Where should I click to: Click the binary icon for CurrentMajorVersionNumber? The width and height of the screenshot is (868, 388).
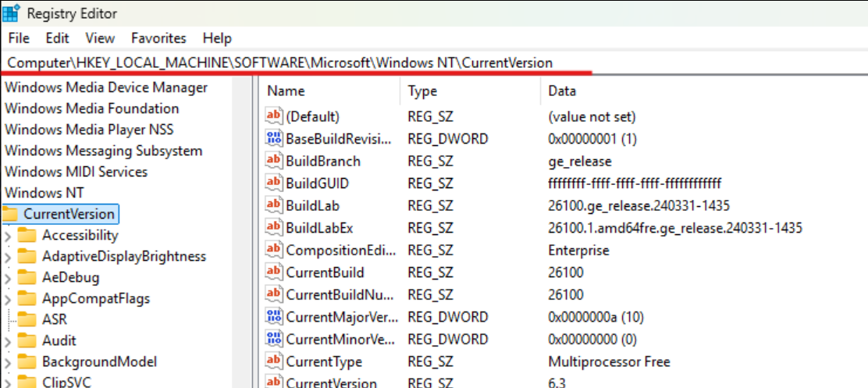(274, 318)
